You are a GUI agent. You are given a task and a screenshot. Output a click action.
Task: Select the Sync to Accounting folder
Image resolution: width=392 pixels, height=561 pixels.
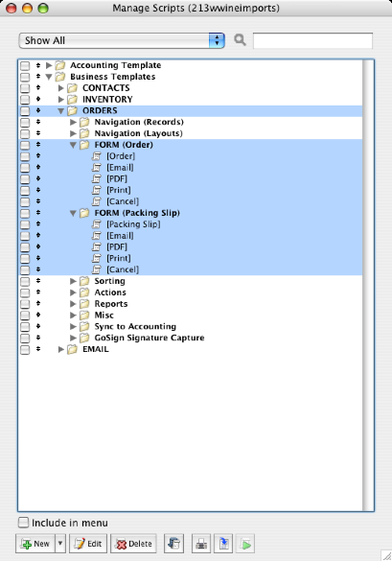(x=135, y=326)
